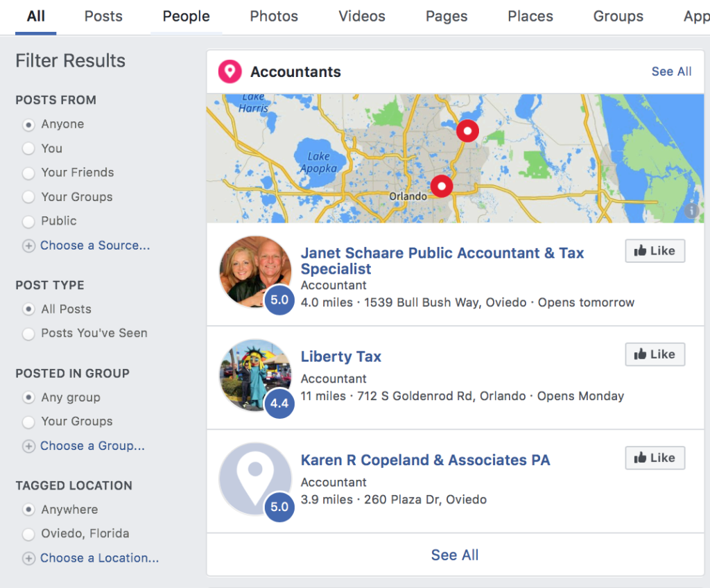The width and height of the screenshot is (710, 588).
Task: Switch to the People tab
Action: [x=185, y=17]
